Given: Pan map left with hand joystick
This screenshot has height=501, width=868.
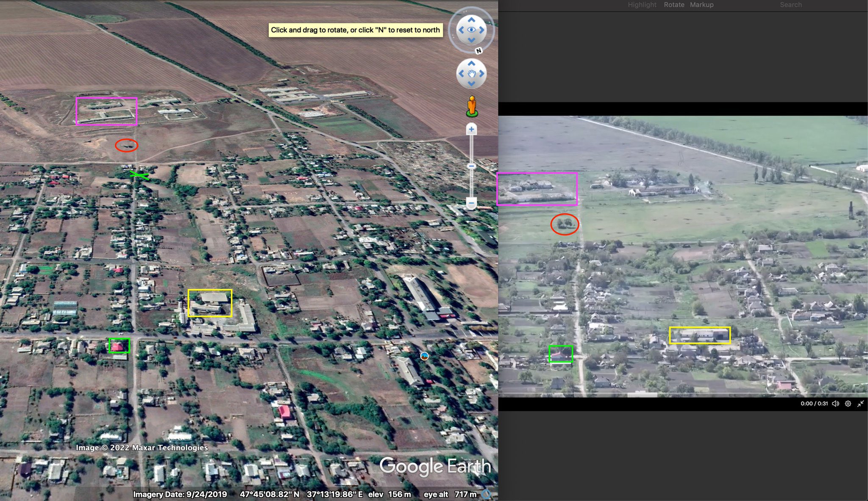Looking at the screenshot, I should pyautogui.click(x=461, y=74).
